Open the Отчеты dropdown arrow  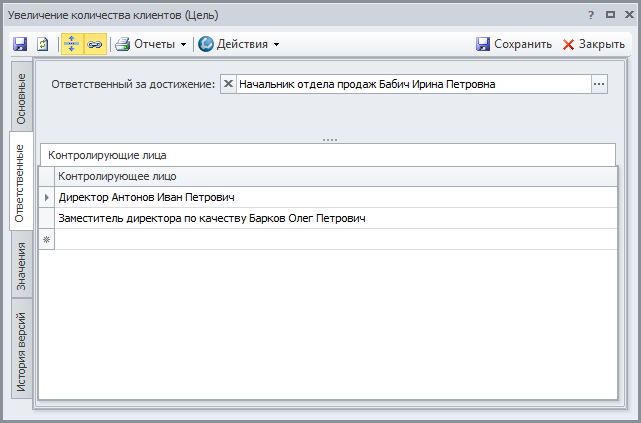183,44
